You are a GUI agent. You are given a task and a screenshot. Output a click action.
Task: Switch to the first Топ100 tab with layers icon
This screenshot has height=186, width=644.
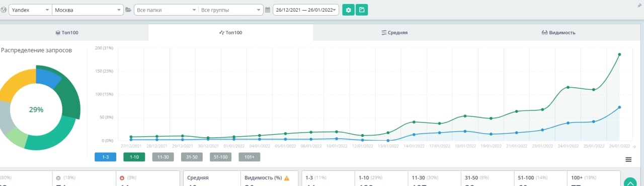coord(67,32)
